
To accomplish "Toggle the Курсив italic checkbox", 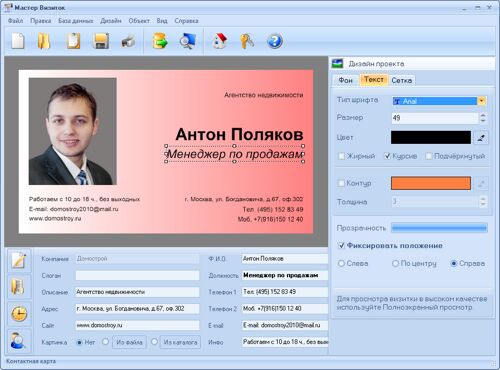I will click(387, 156).
